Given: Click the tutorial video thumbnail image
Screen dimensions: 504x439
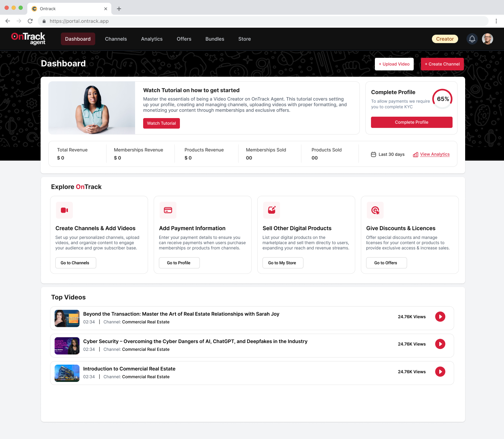Looking at the screenshot, I should pyautogui.click(x=92, y=108).
